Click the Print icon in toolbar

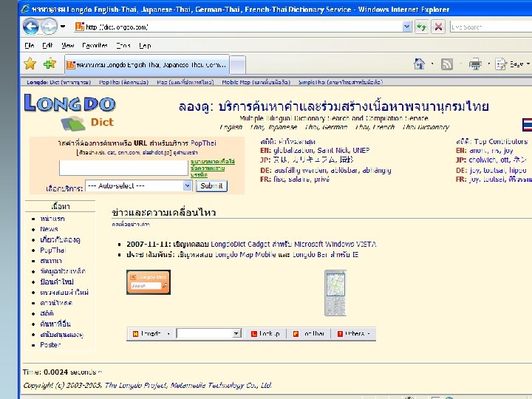coord(475,64)
